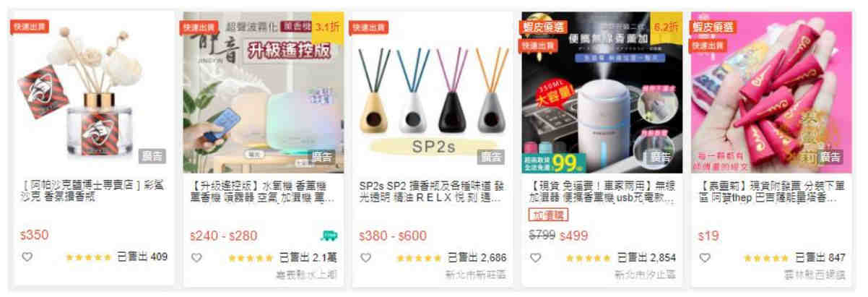Open the pink incense cones photo
This screenshot has width=868, height=297.
click(x=770, y=92)
